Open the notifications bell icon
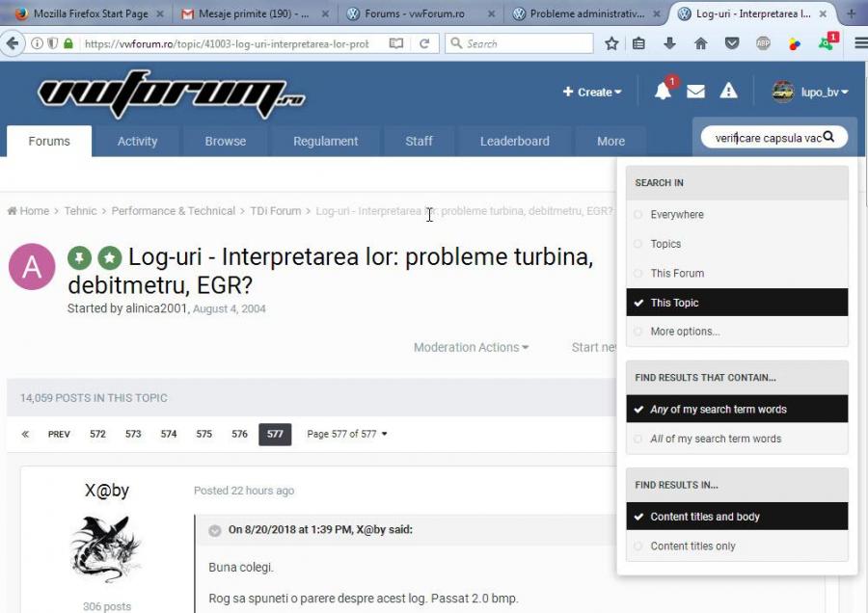The width and height of the screenshot is (868, 613). coord(663,92)
